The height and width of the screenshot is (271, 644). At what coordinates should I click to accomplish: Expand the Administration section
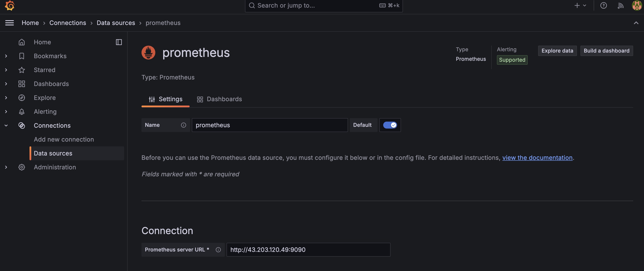coord(6,167)
